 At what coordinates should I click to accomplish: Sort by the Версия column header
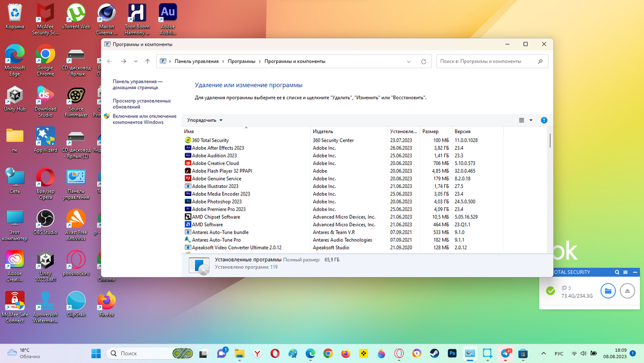coord(477,132)
